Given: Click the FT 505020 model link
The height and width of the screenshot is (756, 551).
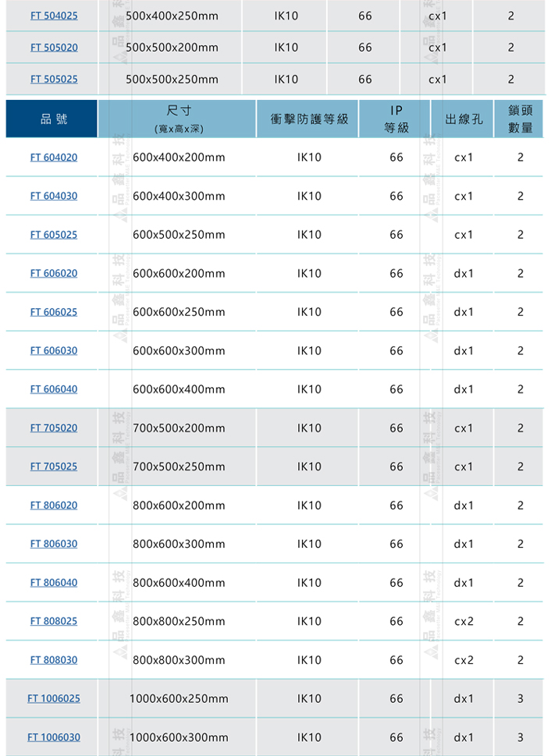Looking at the screenshot, I should coord(54,48).
